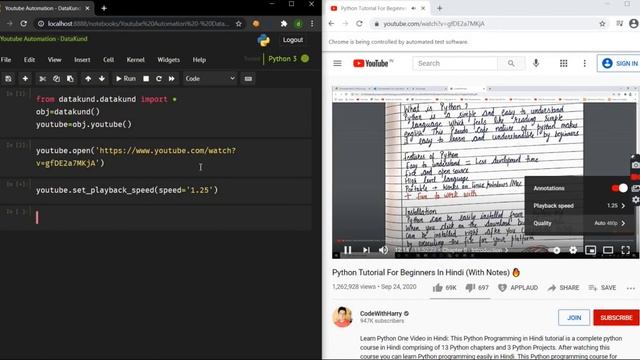Pause the YouTube video
The height and width of the screenshot is (360, 640).
pyautogui.click(x=347, y=250)
